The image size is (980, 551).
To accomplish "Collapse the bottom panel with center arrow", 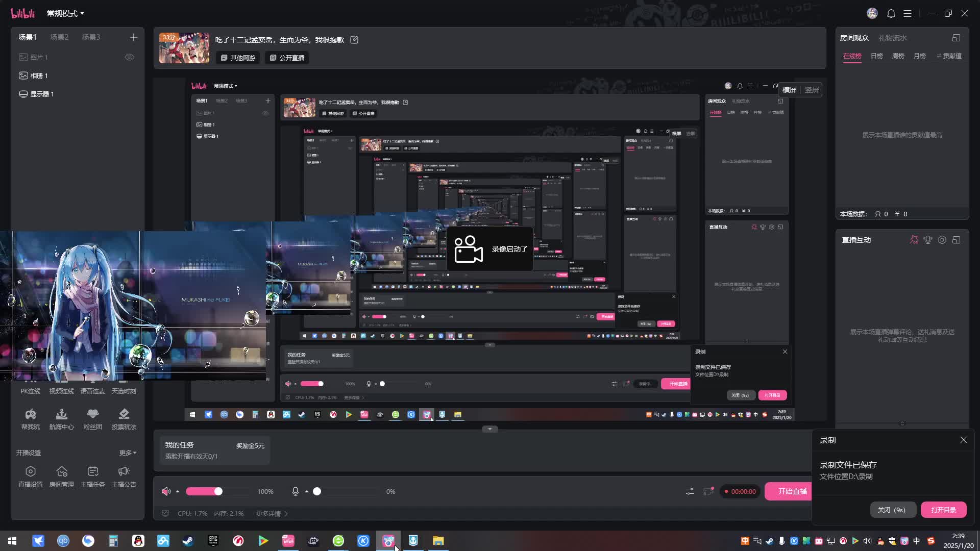I will [489, 429].
